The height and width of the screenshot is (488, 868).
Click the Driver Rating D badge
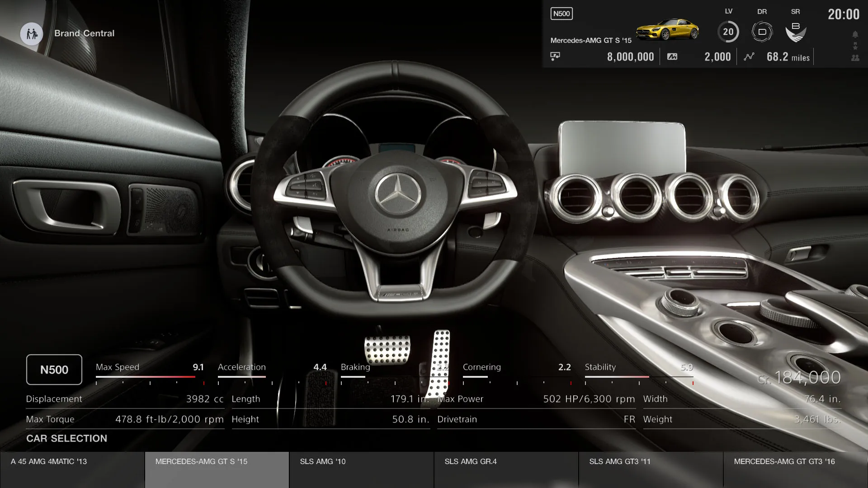tap(762, 32)
